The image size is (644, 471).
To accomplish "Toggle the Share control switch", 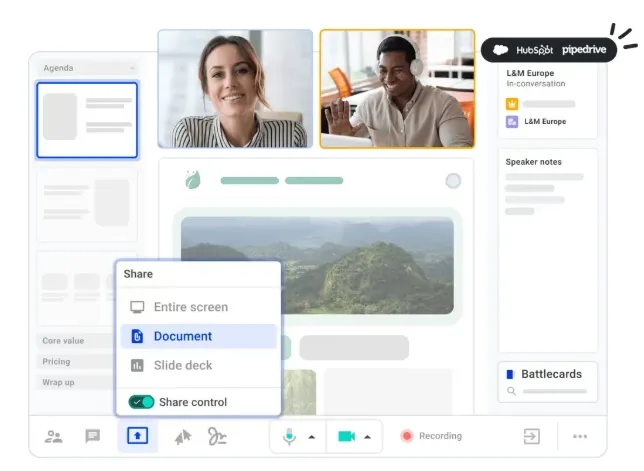I will tap(141, 402).
